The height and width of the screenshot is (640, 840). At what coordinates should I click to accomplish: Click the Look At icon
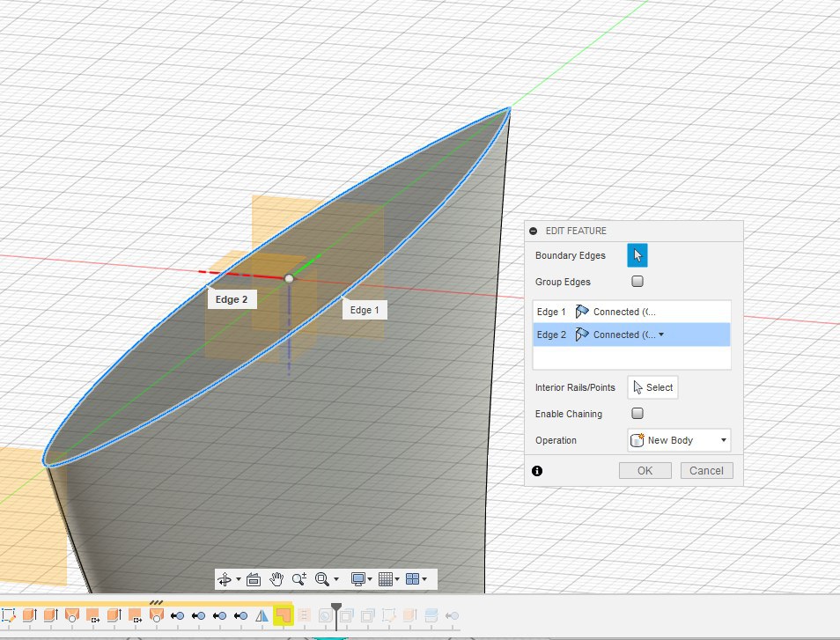(x=254, y=579)
